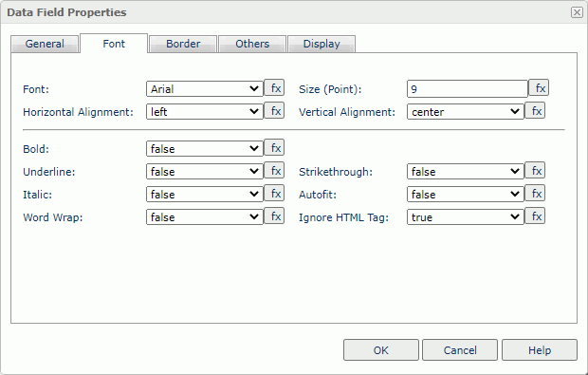Click the 'Font:' label
Screen dimensions: 588x375
click(36, 89)
